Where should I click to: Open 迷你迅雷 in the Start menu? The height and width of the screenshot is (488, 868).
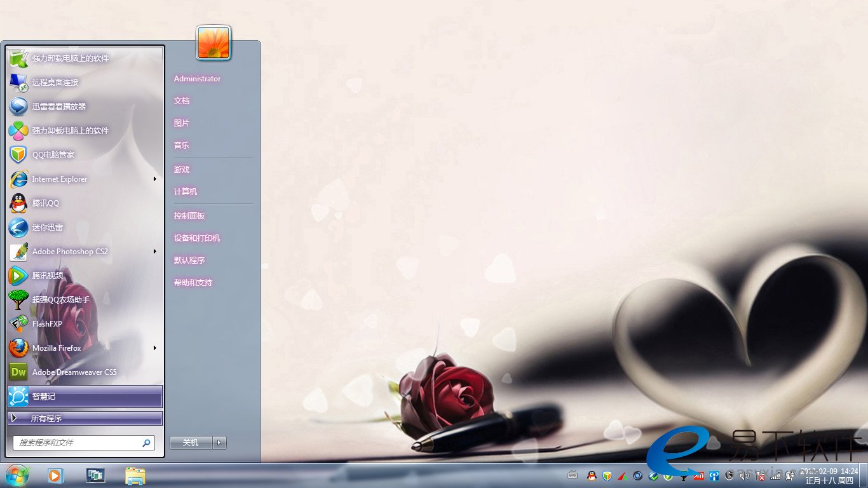tap(85, 227)
